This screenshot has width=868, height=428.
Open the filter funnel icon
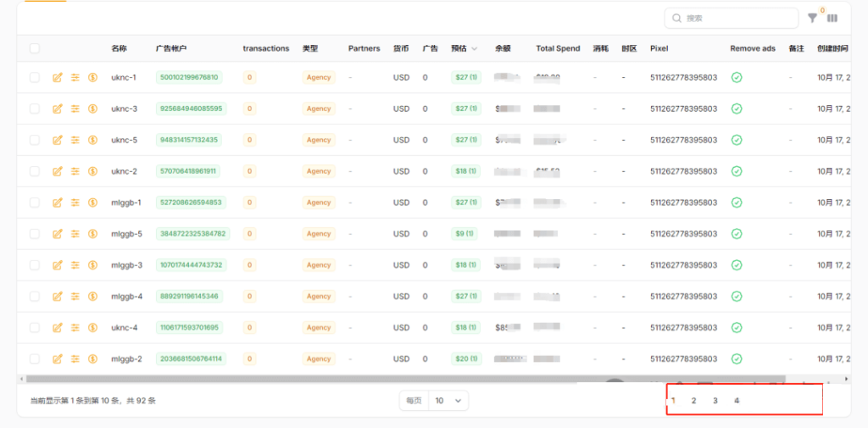813,18
